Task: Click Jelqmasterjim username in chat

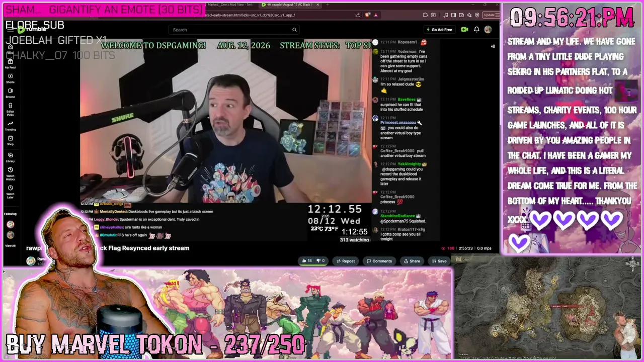Action: point(411,79)
